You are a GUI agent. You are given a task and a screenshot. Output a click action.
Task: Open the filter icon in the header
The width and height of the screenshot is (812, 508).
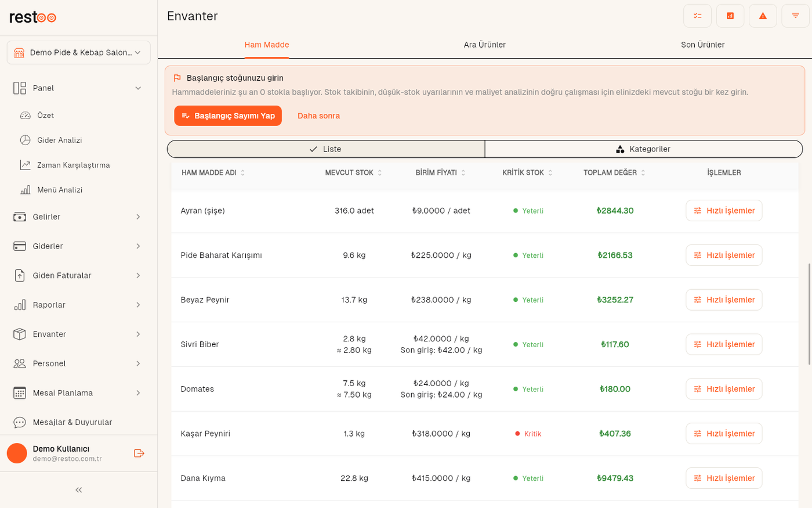click(x=795, y=16)
